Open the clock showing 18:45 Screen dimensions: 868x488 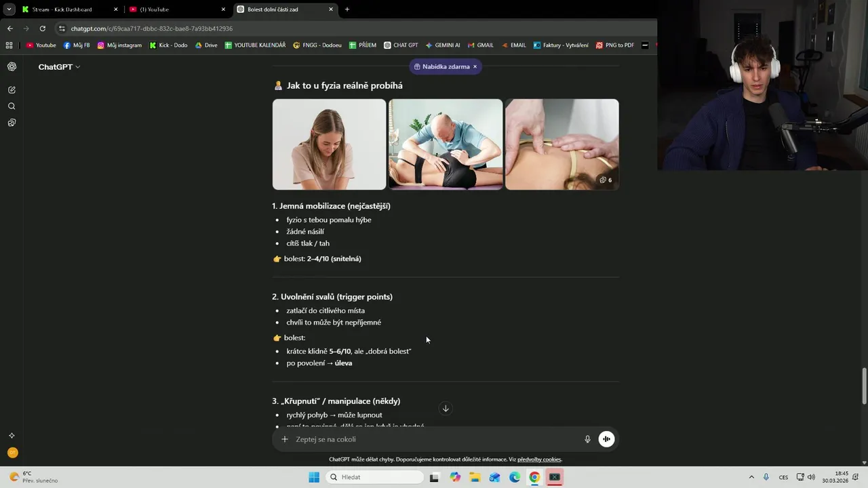[x=835, y=477]
